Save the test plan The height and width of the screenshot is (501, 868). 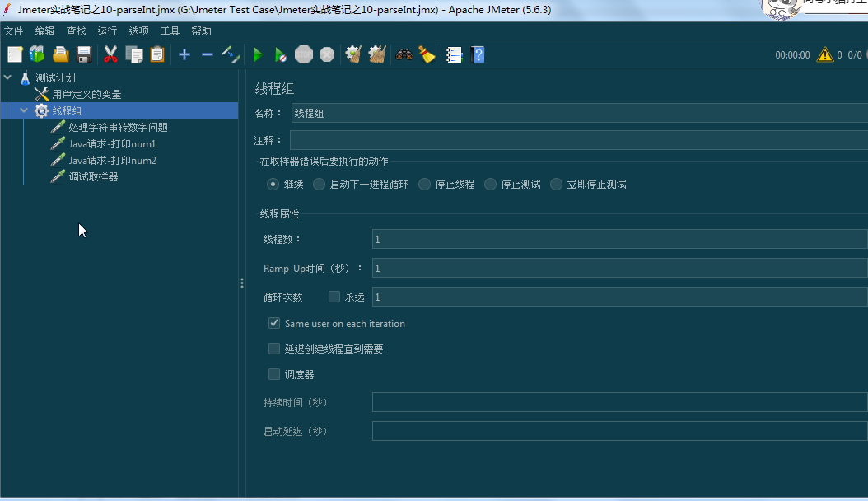coord(83,54)
